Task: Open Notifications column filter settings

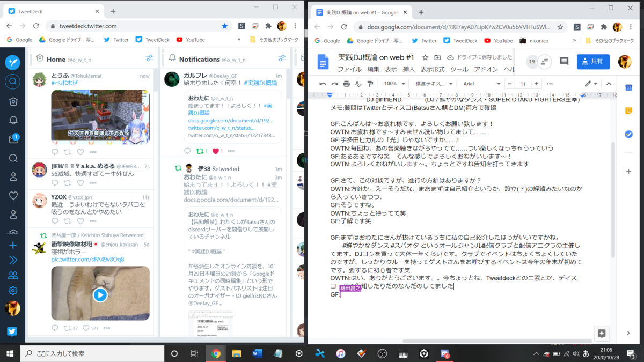Action: pos(282,58)
